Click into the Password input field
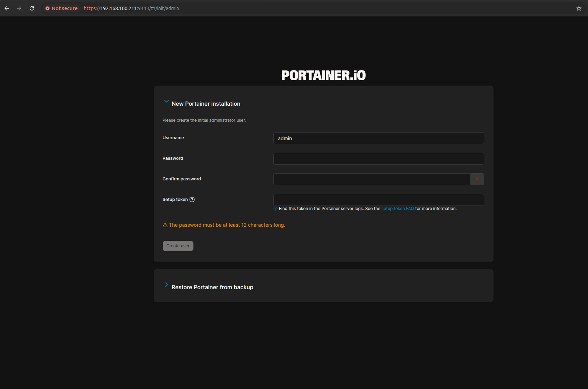The width and height of the screenshot is (588, 389). (379, 159)
